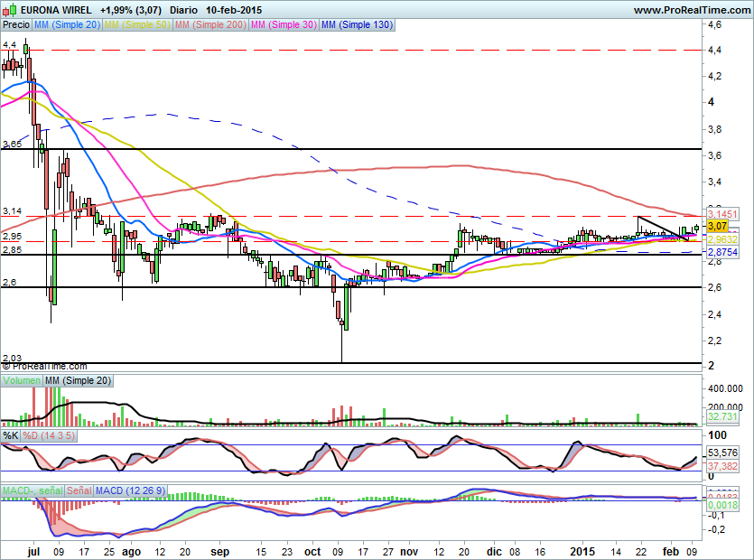Click the MACD- señal histogram label

(x=30, y=490)
